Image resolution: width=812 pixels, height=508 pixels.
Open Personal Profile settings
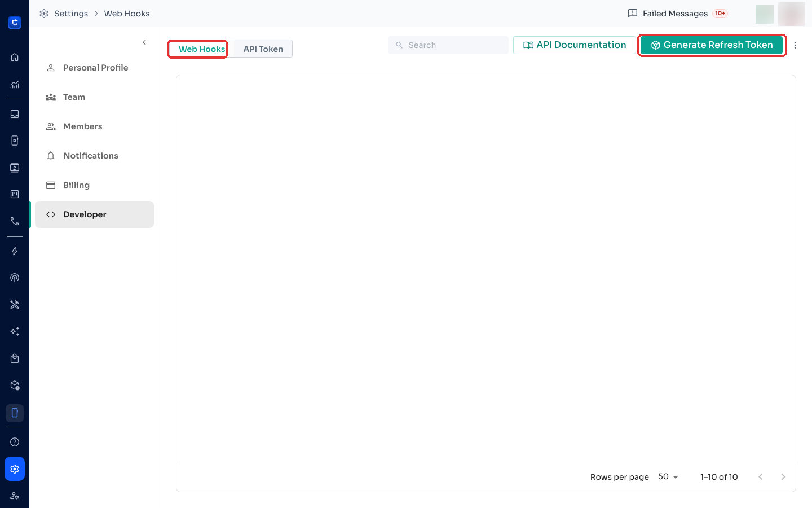(x=94, y=68)
